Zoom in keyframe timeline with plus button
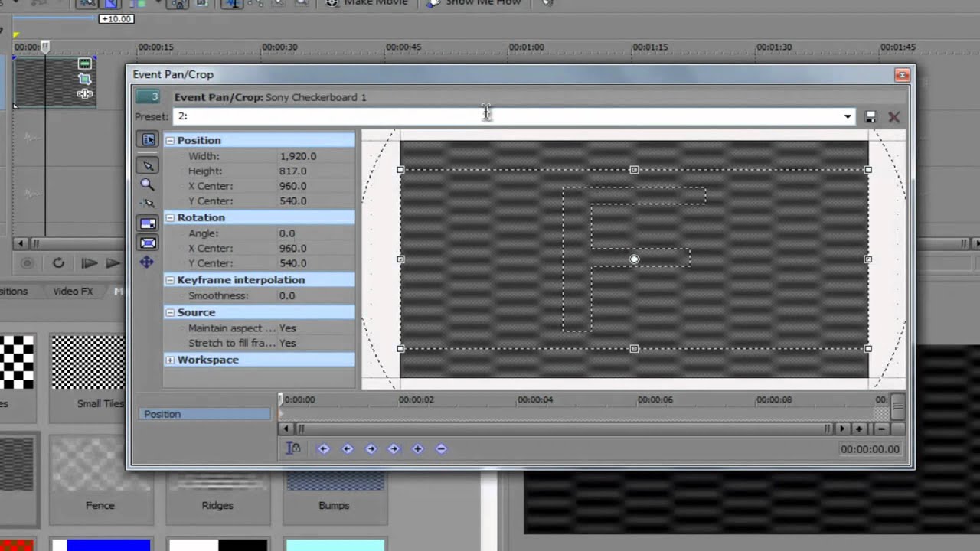 tap(859, 429)
